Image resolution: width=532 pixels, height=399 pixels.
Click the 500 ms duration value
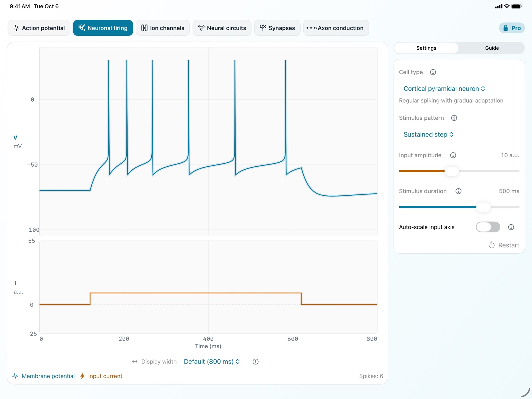tap(509, 191)
